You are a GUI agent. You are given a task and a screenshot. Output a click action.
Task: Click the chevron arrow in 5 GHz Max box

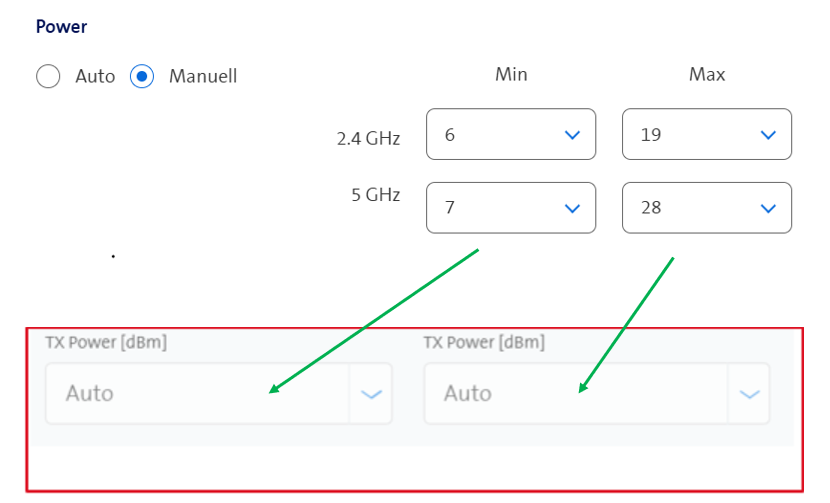pos(768,208)
